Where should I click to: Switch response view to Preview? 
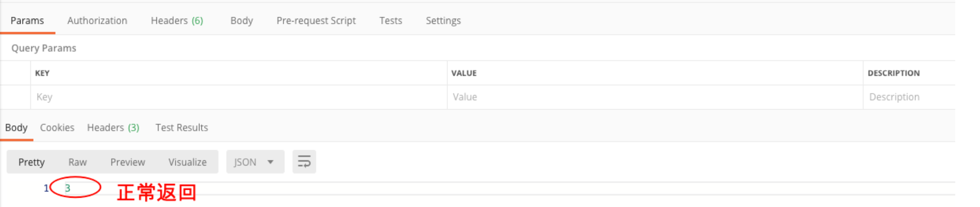click(128, 162)
